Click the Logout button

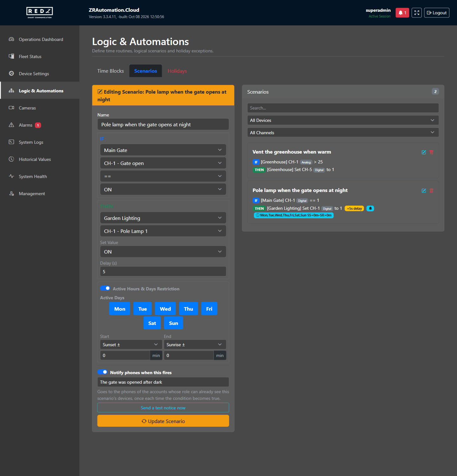click(x=437, y=13)
